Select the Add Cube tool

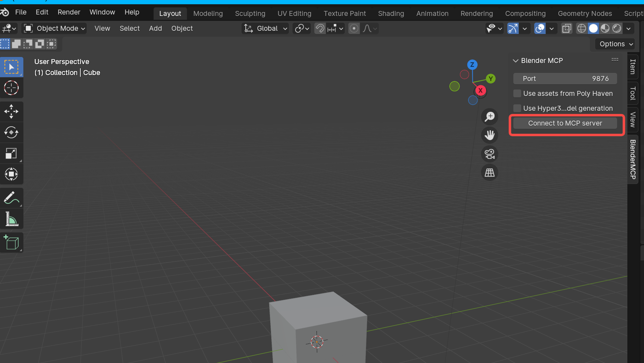[x=11, y=243]
